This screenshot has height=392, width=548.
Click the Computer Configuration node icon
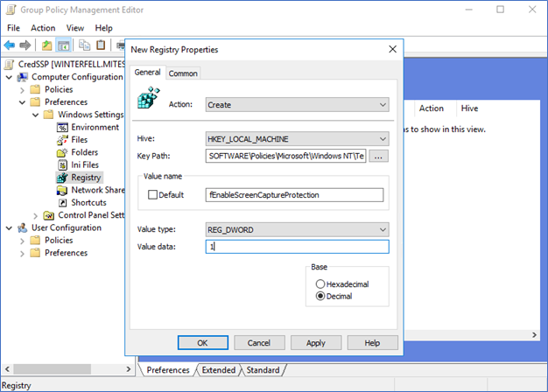click(x=23, y=77)
